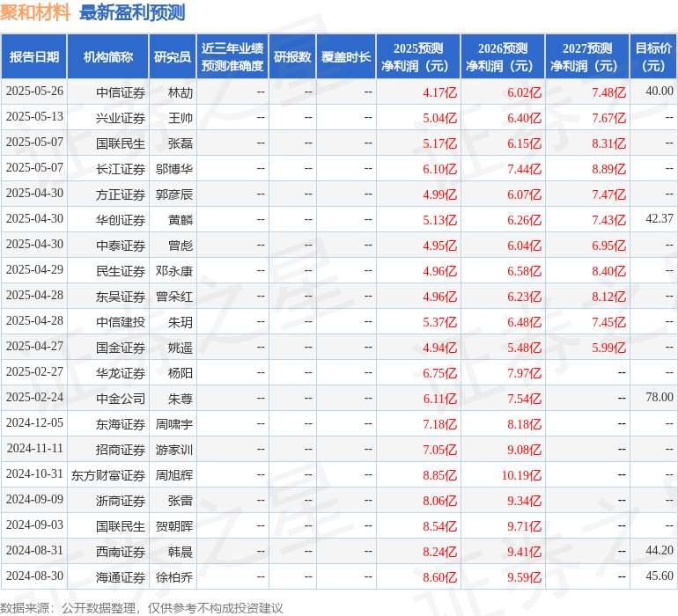This screenshot has width=678, height=616.
Task: Click date cell 2025-04-29
Action: 34,270
